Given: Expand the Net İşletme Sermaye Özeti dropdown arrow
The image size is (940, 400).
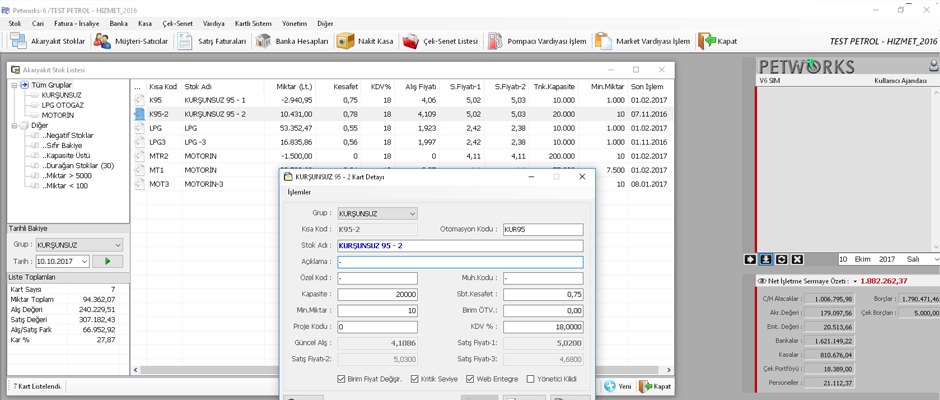Looking at the screenshot, I should (x=855, y=281).
